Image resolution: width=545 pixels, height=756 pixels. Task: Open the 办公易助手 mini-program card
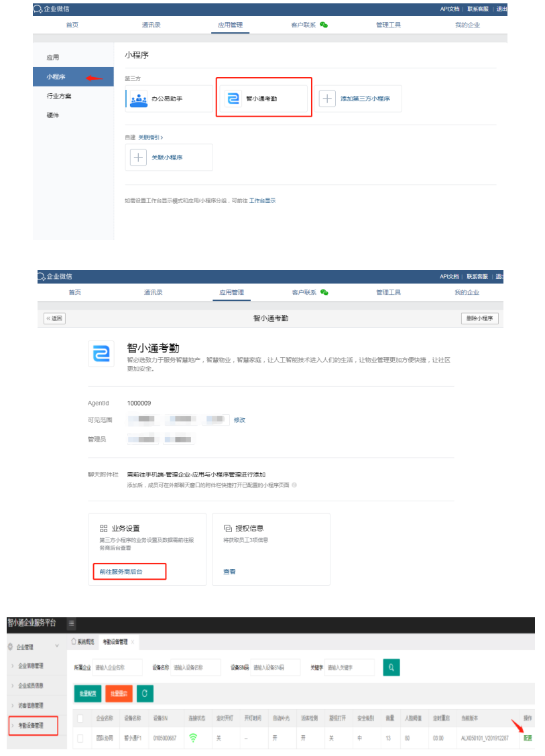pyautogui.click(x=169, y=99)
